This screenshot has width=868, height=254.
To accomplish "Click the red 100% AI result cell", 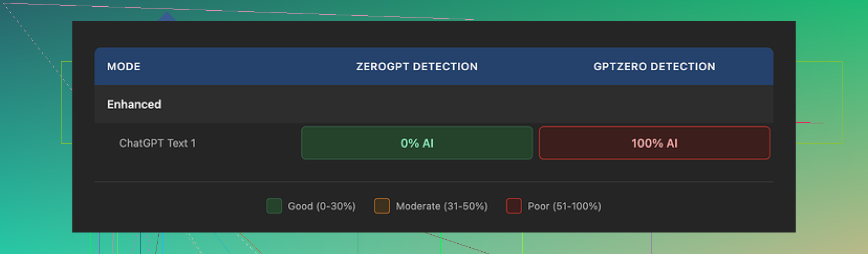I will pos(654,143).
